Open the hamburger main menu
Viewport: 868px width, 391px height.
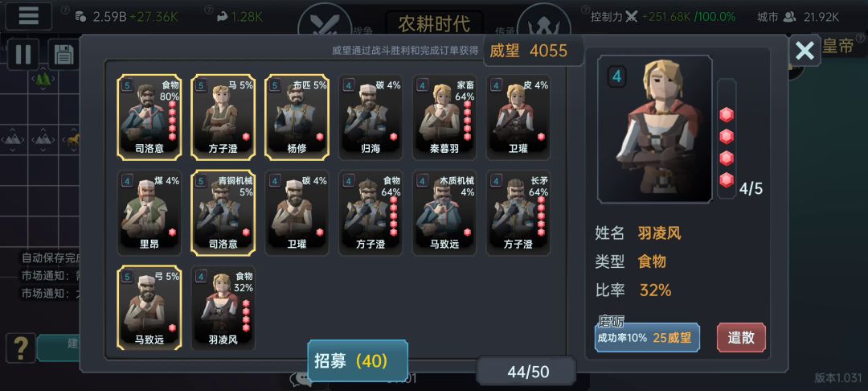point(28,16)
